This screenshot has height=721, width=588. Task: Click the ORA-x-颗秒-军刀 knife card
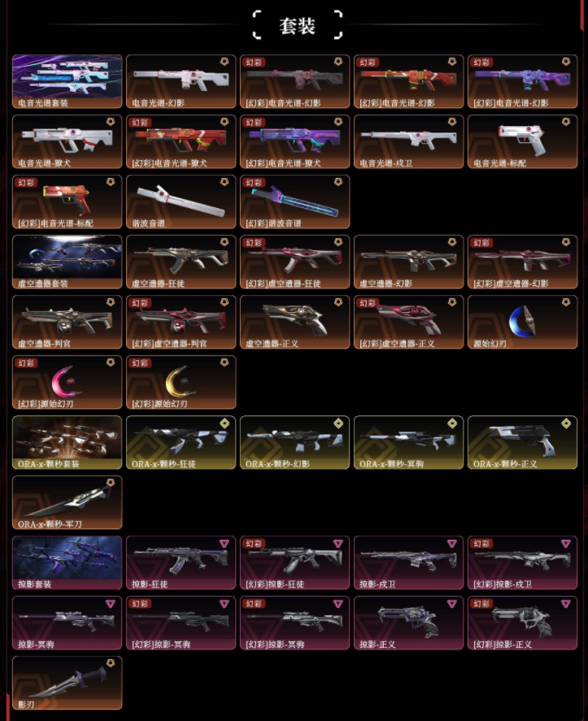pyautogui.click(x=68, y=503)
